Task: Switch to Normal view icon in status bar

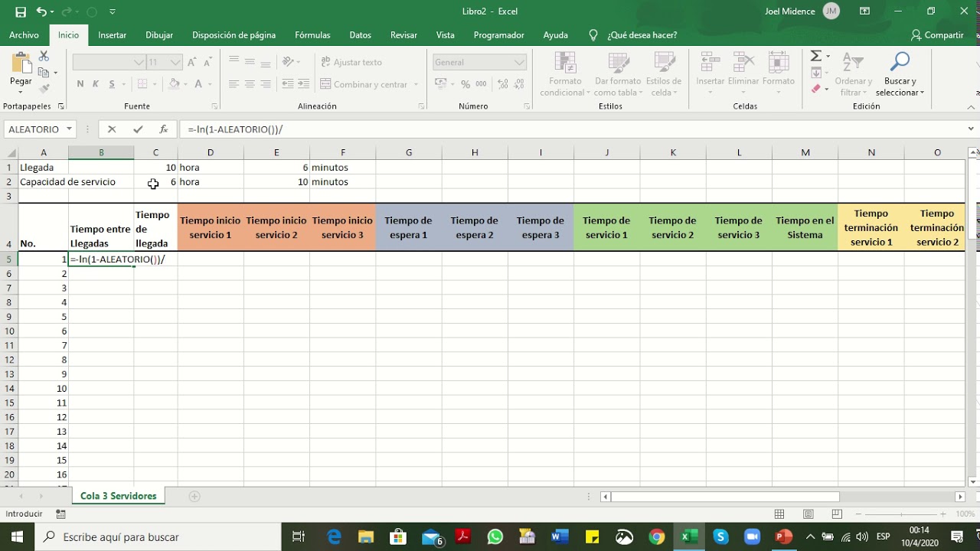Action: point(779,514)
